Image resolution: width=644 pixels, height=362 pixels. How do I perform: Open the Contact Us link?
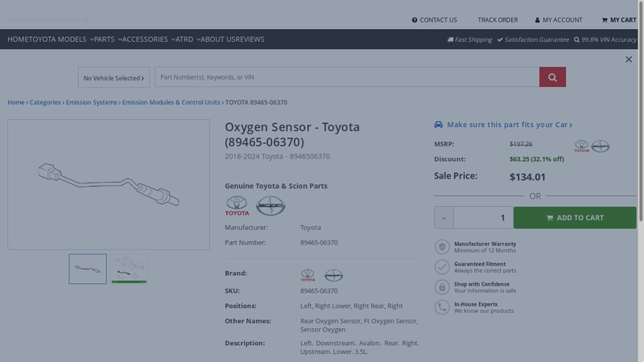pyautogui.click(x=435, y=19)
